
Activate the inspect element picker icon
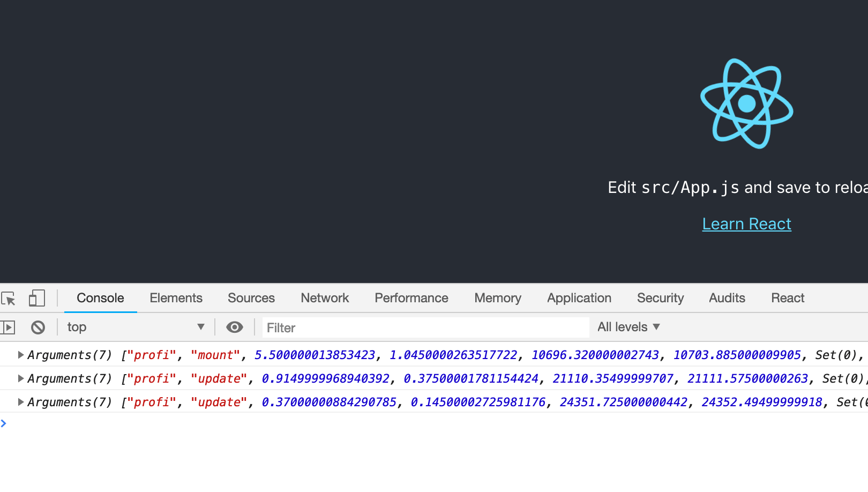click(x=9, y=299)
